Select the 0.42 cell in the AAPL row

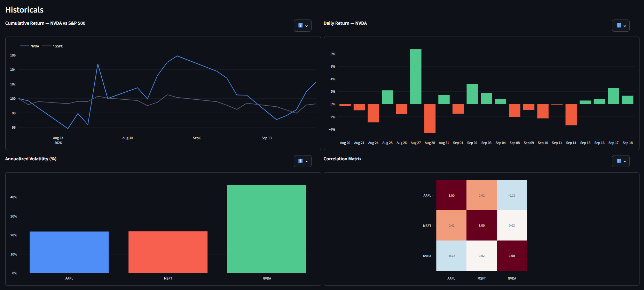pos(481,195)
